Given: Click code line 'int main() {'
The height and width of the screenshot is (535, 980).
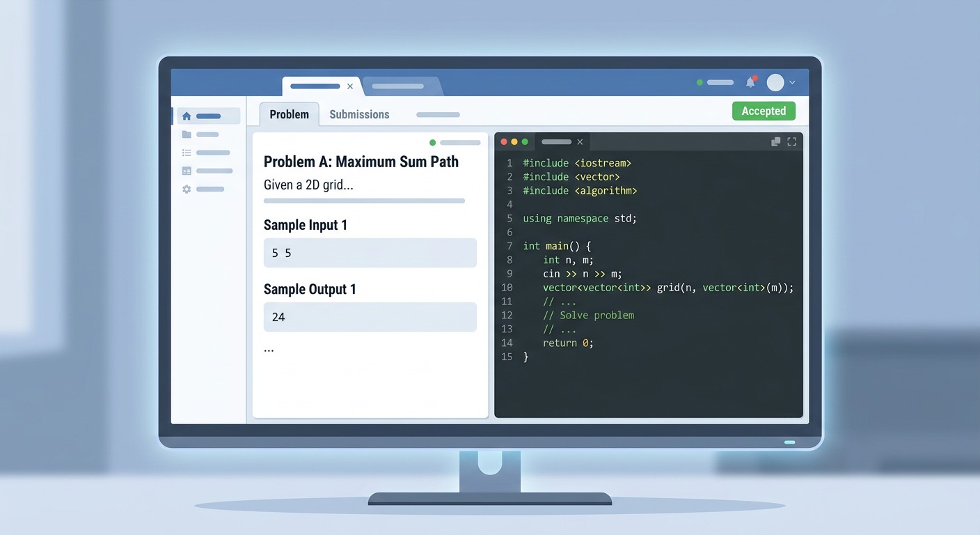Looking at the screenshot, I should [557, 246].
